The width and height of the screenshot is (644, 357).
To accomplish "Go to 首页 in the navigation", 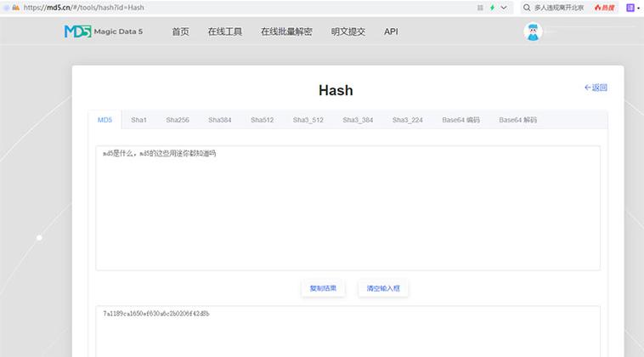I will 180,31.
